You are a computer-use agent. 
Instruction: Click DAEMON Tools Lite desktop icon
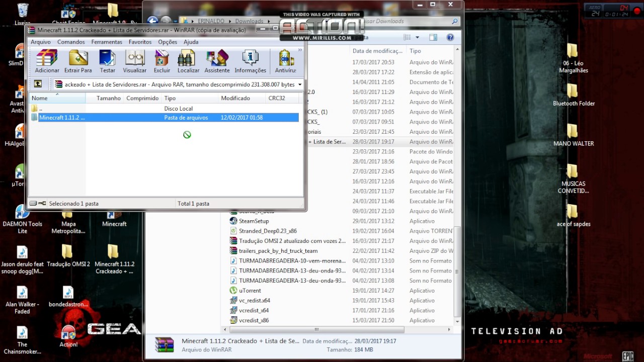click(22, 220)
